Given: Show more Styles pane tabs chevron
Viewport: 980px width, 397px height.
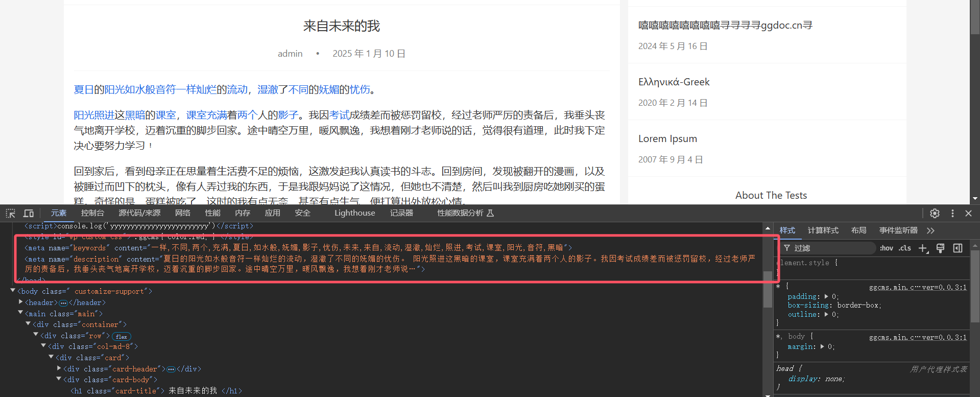Looking at the screenshot, I should (930, 230).
